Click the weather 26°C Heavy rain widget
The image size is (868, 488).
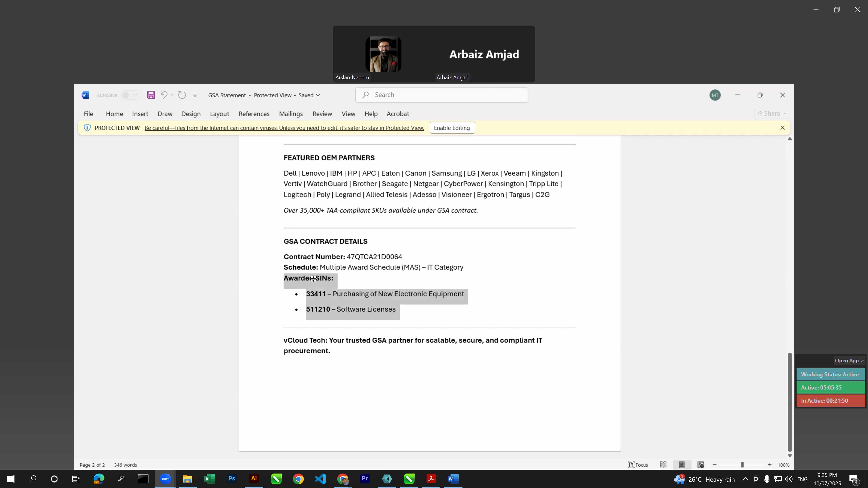pos(704,479)
